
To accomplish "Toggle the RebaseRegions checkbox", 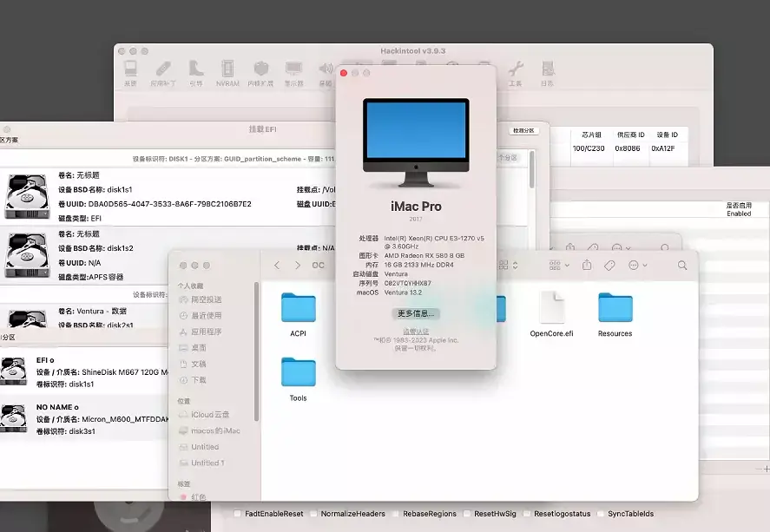I will [x=396, y=514].
